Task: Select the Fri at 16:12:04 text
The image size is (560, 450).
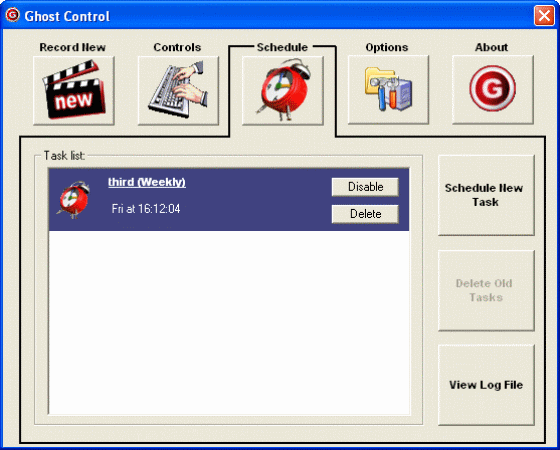Action: (x=146, y=209)
